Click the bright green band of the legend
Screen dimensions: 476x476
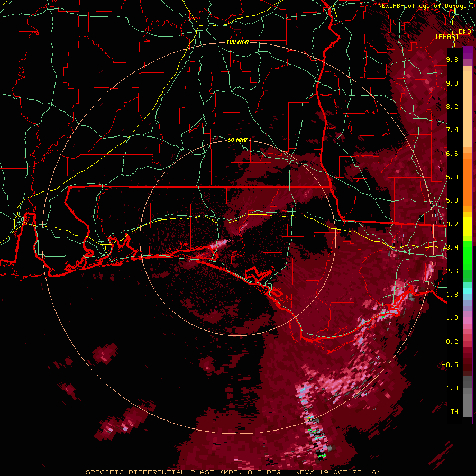tap(467, 255)
